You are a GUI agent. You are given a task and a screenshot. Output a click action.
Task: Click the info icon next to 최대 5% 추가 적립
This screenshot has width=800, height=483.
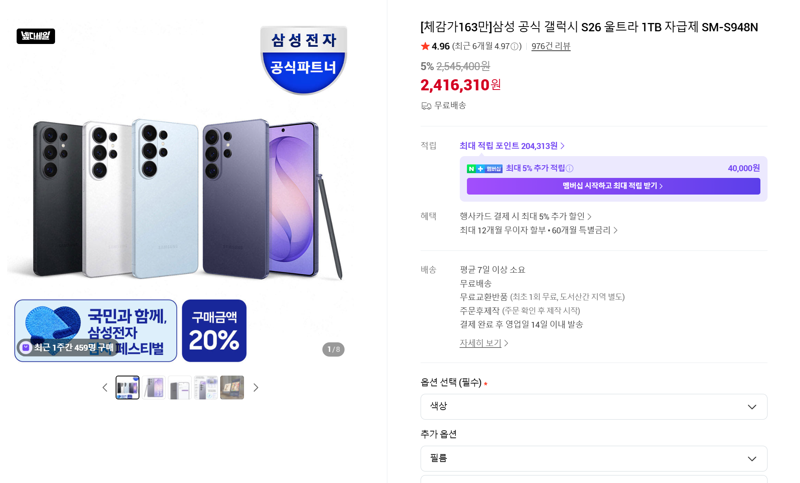[x=570, y=168]
